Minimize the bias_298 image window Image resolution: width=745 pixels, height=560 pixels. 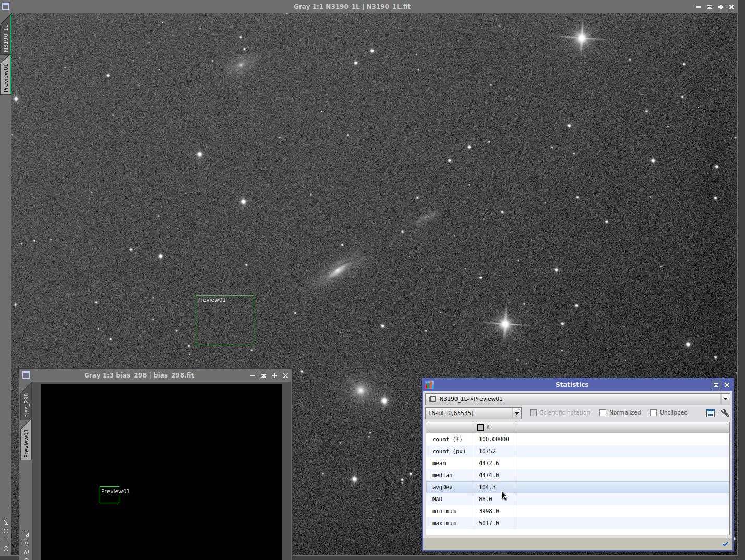point(253,375)
